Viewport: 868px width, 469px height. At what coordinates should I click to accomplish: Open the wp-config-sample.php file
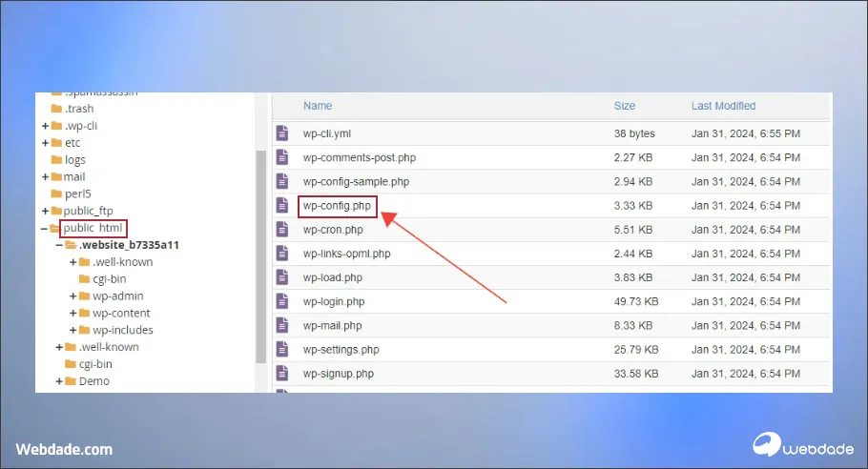point(356,181)
